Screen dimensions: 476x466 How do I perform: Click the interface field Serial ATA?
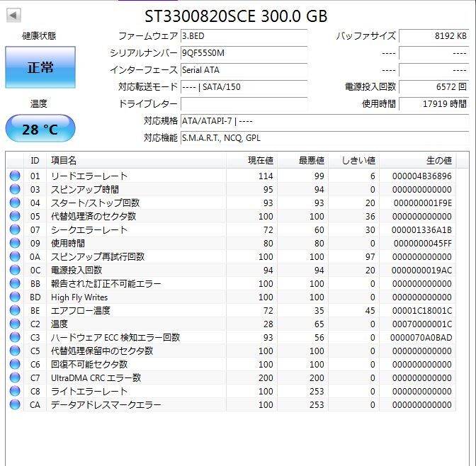244,70
